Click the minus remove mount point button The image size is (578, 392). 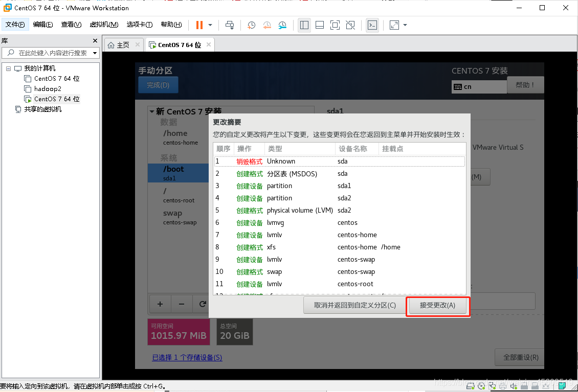(x=182, y=304)
